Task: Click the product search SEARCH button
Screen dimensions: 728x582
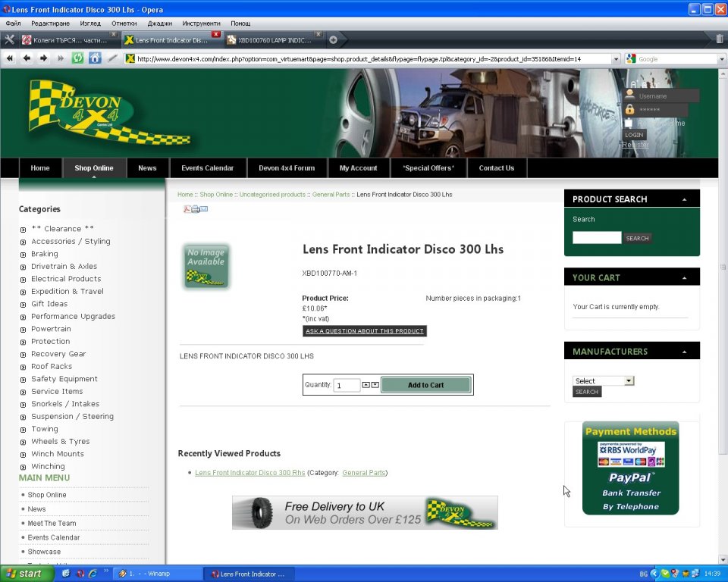Action: (637, 238)
